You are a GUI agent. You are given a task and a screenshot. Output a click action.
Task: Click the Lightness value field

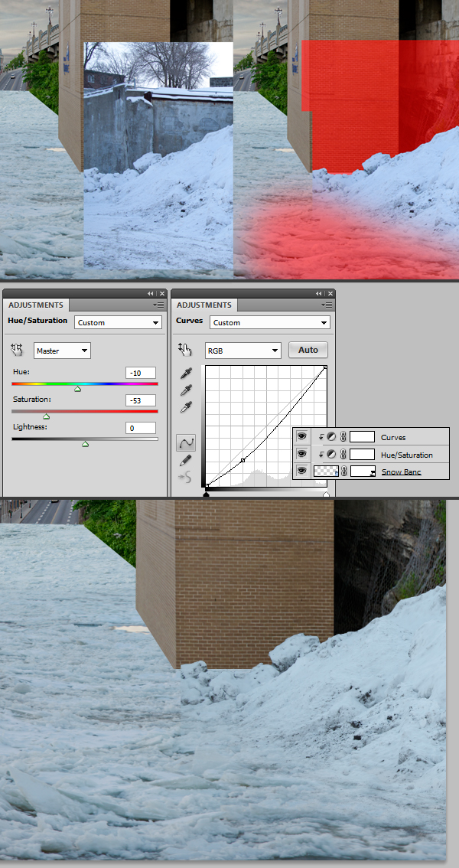(x=141, y=428)
